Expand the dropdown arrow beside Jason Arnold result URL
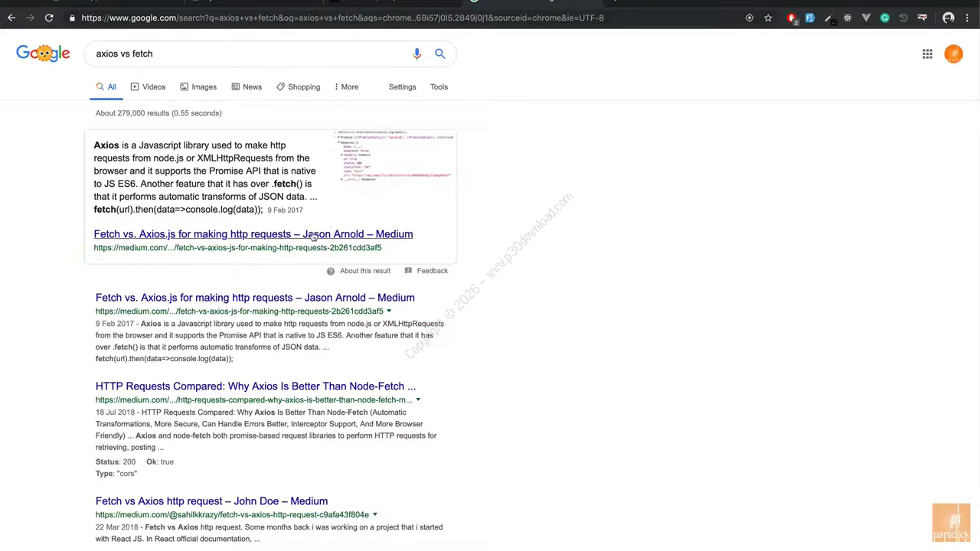 click(389, 311)
